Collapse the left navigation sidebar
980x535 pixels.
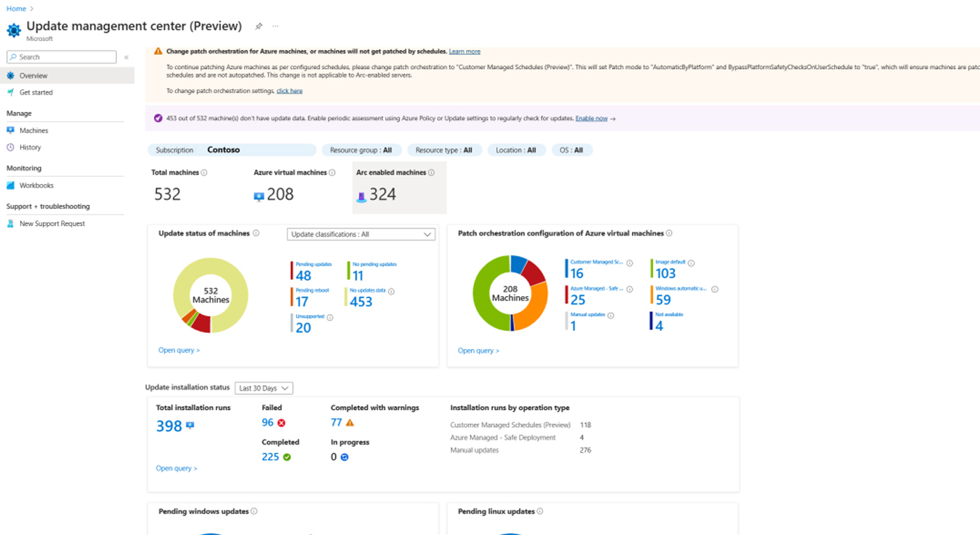[x=126, y=57]
